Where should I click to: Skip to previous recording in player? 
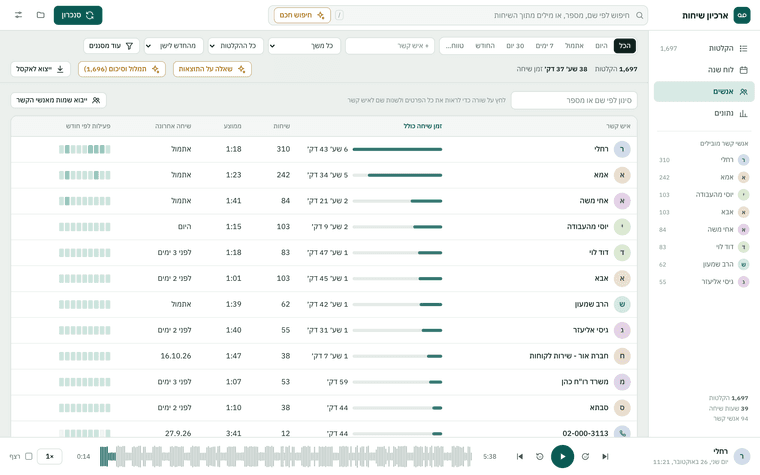click(x=520, y=457)
